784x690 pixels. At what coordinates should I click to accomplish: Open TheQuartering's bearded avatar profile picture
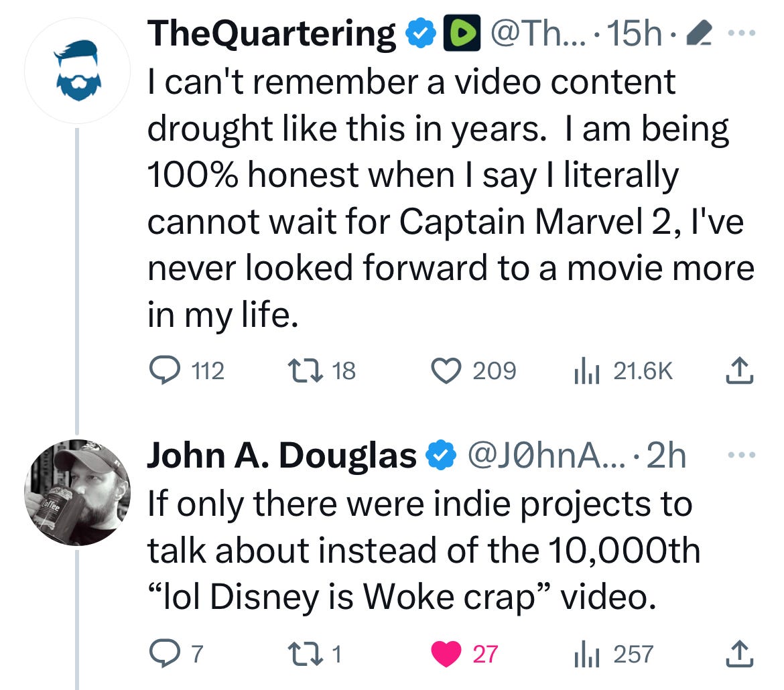[78, 70]
